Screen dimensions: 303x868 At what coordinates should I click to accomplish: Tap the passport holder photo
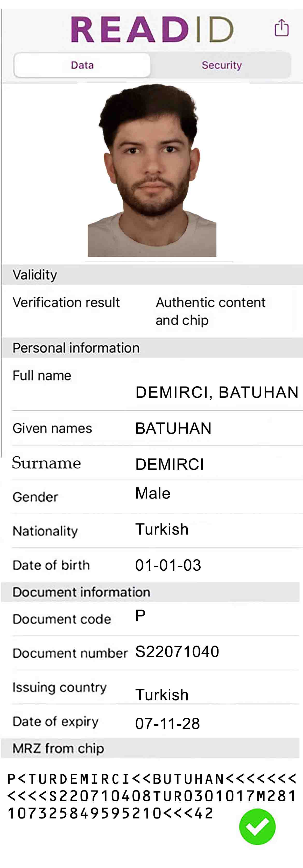(152, 170)
